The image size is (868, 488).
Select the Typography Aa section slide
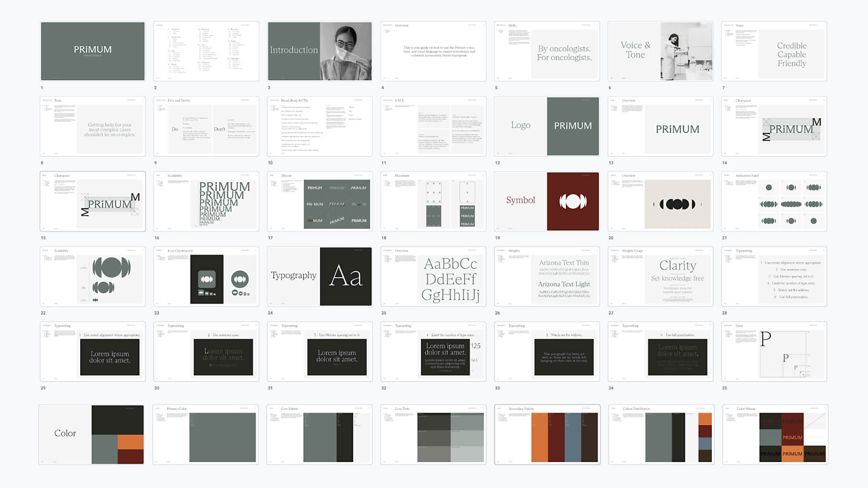[320, 276]
